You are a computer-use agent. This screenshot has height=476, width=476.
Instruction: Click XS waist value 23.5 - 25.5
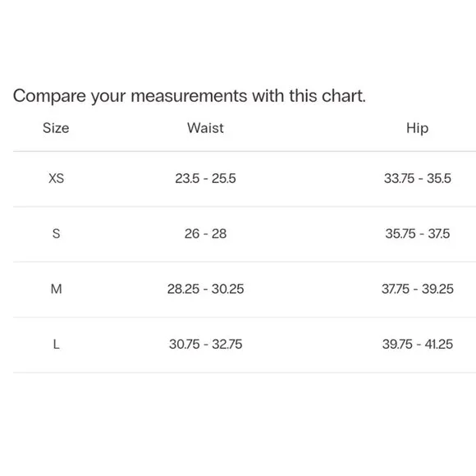tap(205, 178)
